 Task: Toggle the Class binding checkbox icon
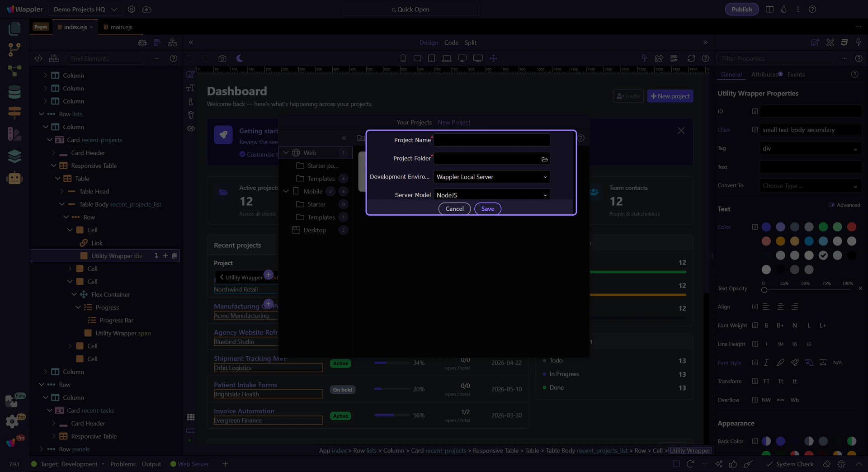tap(755, 130)
